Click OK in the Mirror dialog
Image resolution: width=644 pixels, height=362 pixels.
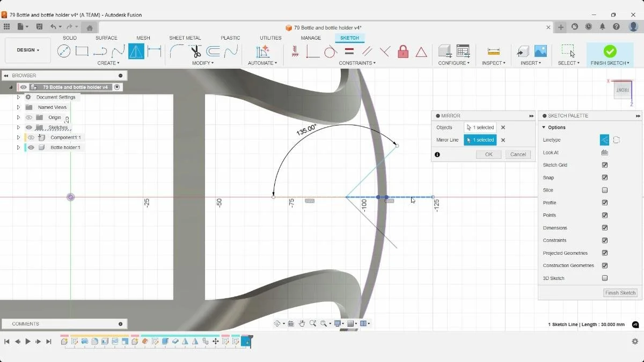[x=489, y=154]
